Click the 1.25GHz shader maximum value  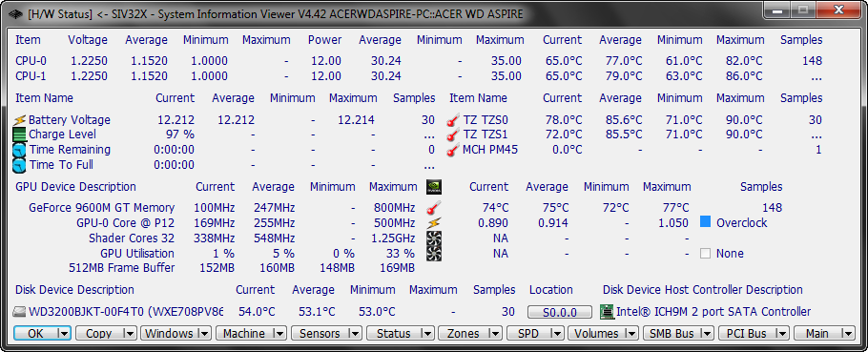pyautogui.click(x=394, y=238)
